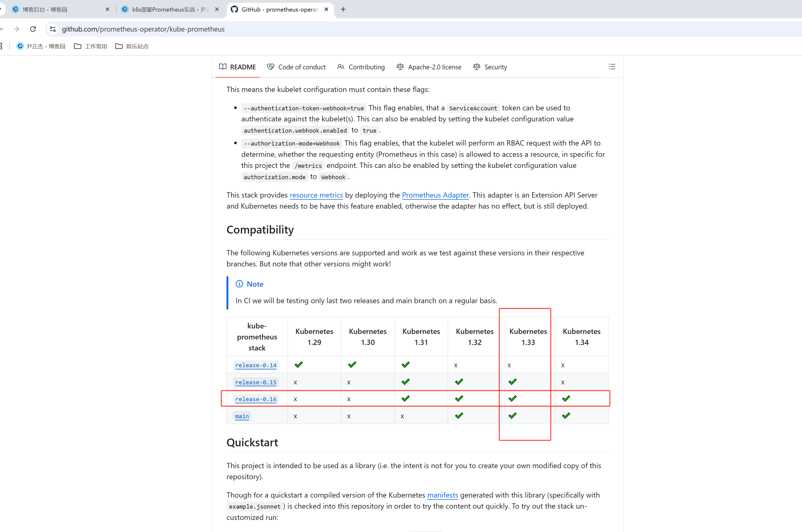Open the 尹正杰 - 博客园 bookmark
The height and width of the screenshot is (532, 802).
click(41, 46)
